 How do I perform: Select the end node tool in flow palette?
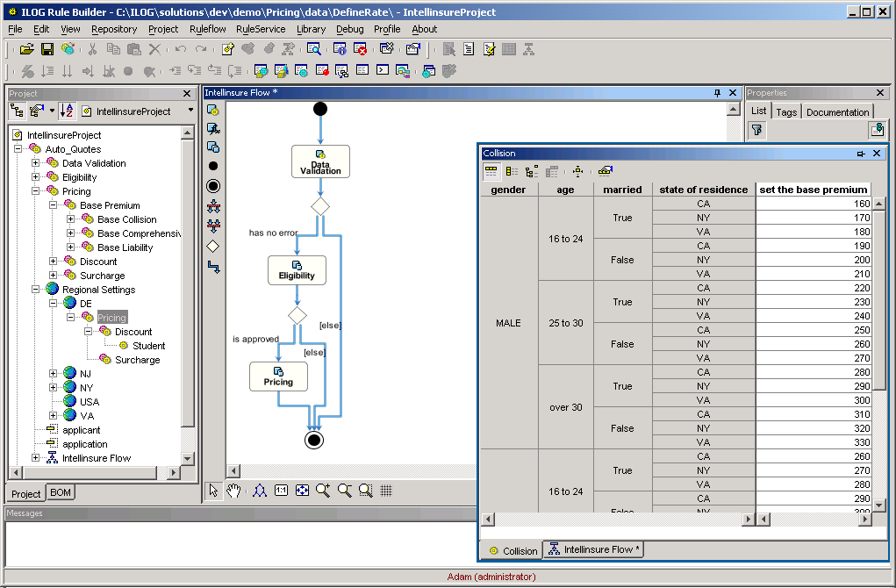point(213,186)
